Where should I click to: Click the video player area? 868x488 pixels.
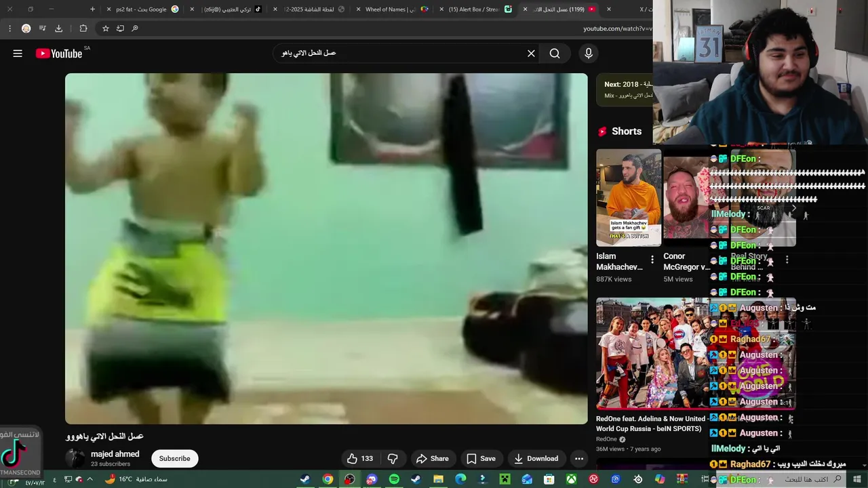[326, 249]
